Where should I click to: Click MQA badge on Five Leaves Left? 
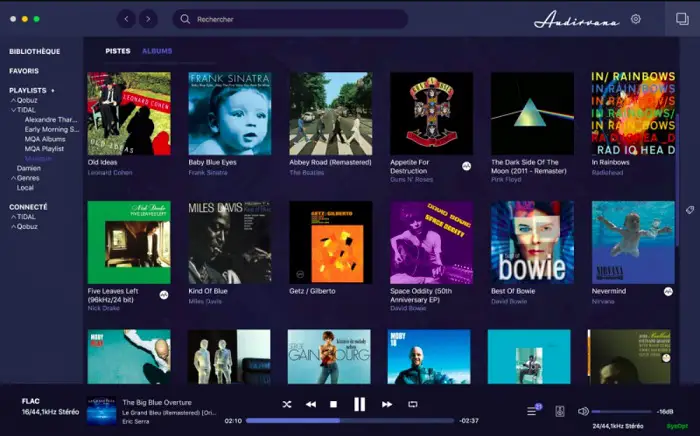[x=164, y=295]
